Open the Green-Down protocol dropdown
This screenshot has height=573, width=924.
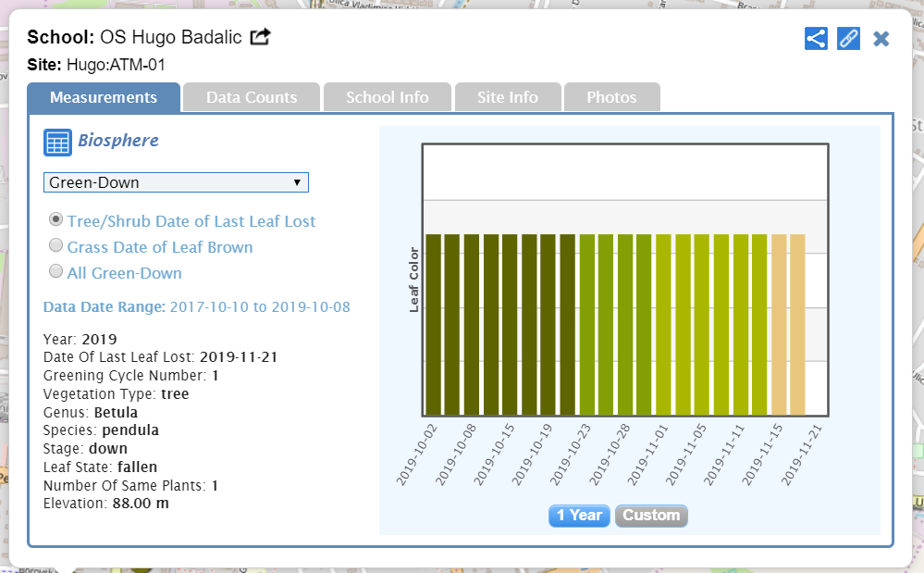click(x=176, y=182)
